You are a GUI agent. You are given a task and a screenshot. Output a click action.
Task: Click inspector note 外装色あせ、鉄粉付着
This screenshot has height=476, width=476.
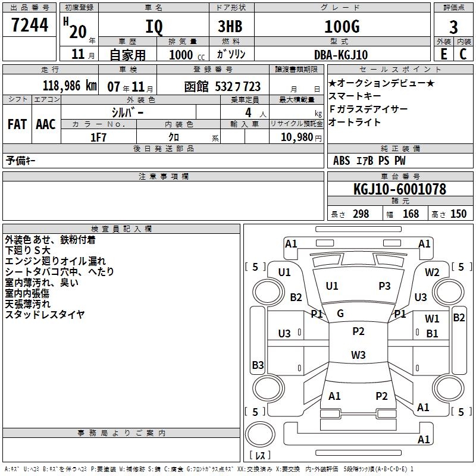51,240
